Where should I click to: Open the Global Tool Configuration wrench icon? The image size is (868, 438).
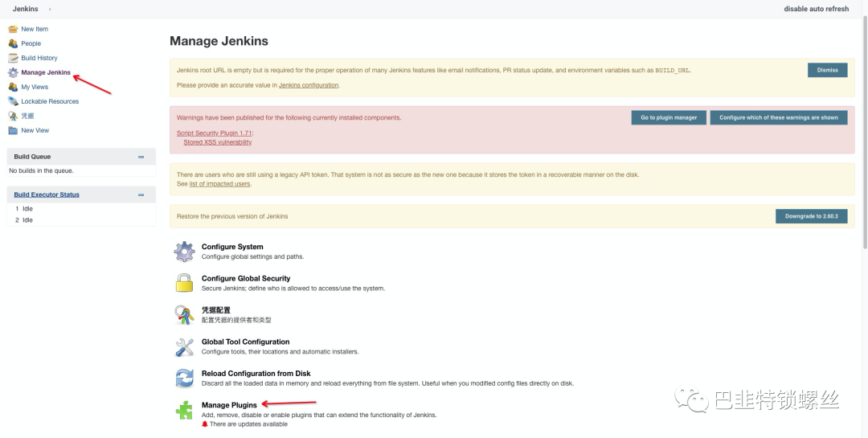point(184,347)
